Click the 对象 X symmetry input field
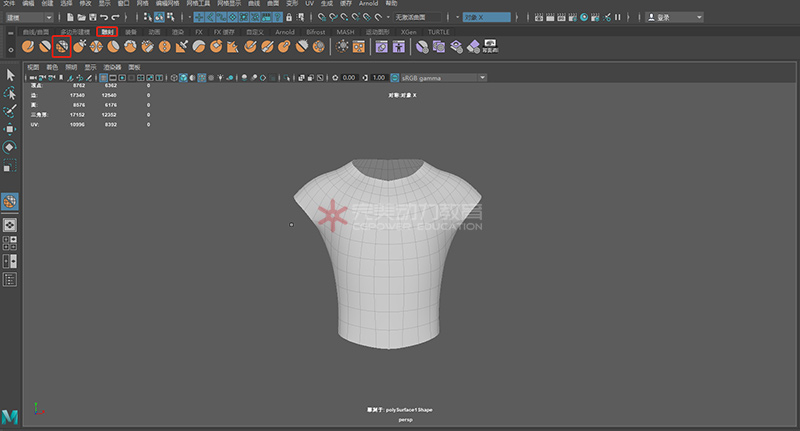This screenshot has height=431, width=800. pyautogui.click(x=487, y=17)
